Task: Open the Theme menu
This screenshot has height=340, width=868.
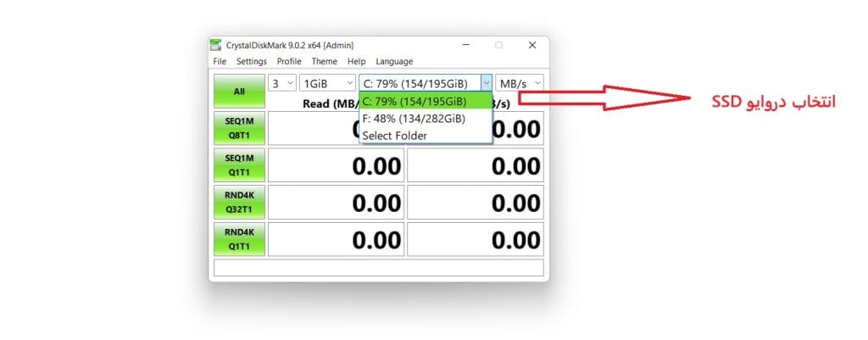Action: [325, 61]
